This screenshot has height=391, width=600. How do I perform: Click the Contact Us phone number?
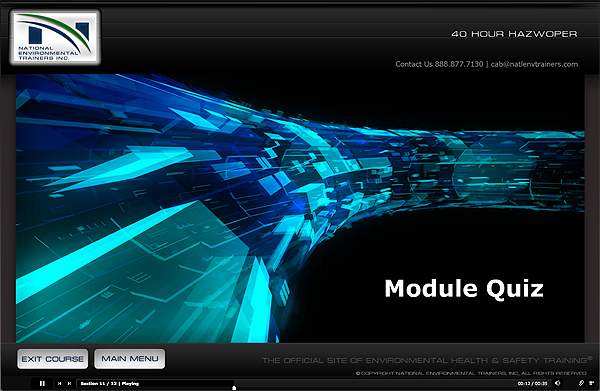tap(439, 64)
